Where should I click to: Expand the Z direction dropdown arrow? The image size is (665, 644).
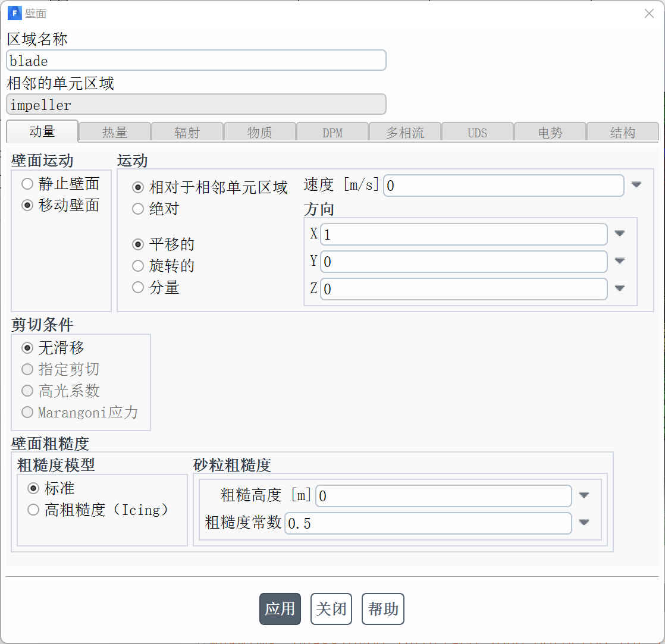[620, 288]
